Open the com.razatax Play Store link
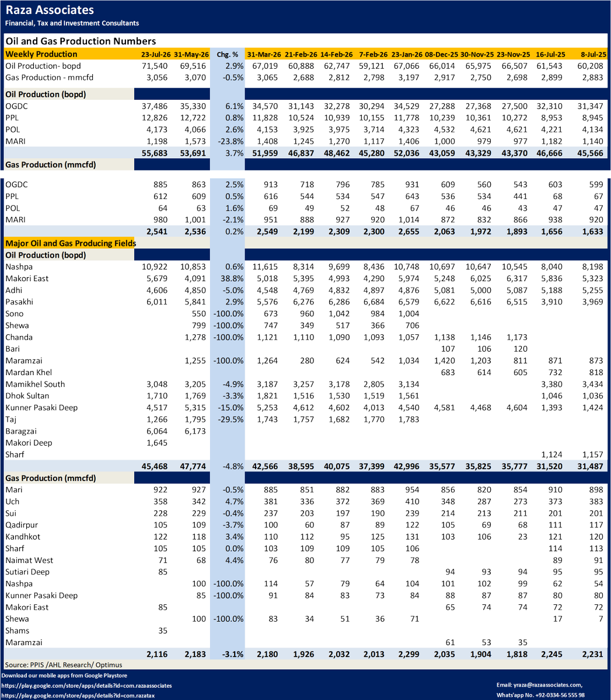 pyautogui.click(x=78, y=695)
